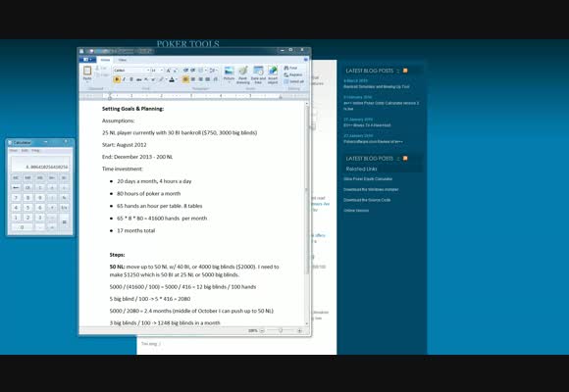Insert Date and time into document

[x=258, y=75]
